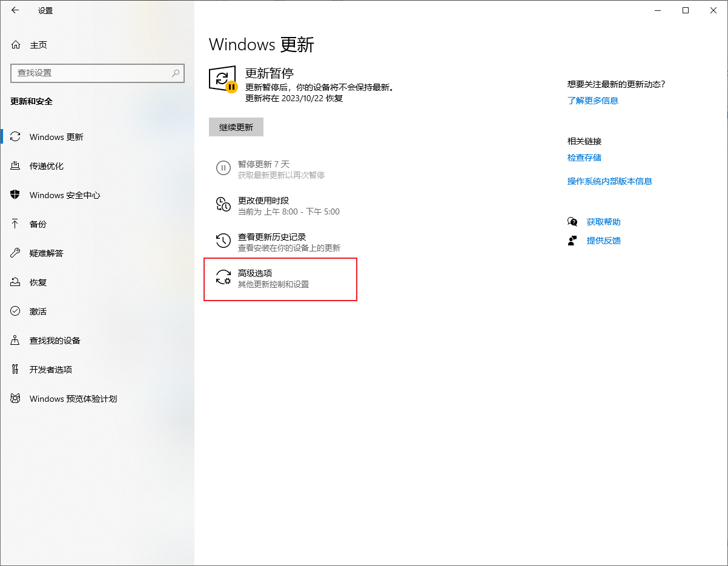Click the 继续更新 button

coord(236,127)
